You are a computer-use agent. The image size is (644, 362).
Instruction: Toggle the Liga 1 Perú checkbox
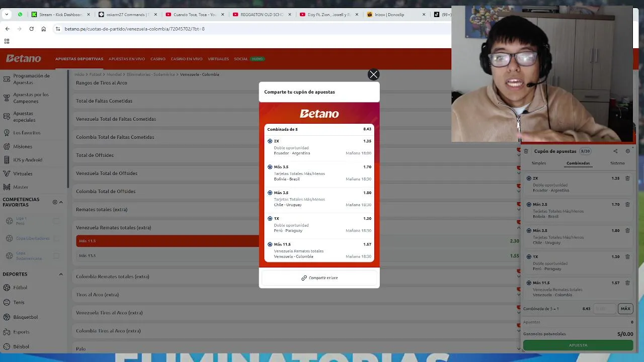(56, 221)
